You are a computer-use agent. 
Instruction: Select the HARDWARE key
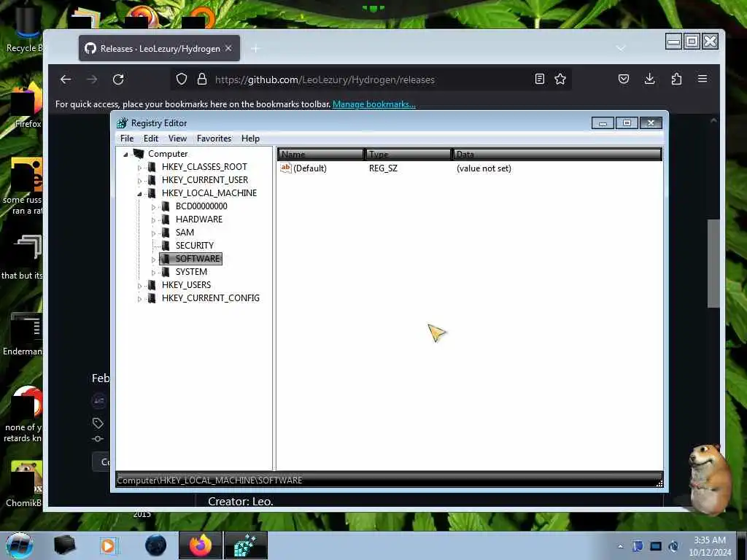tap(199, 219)
